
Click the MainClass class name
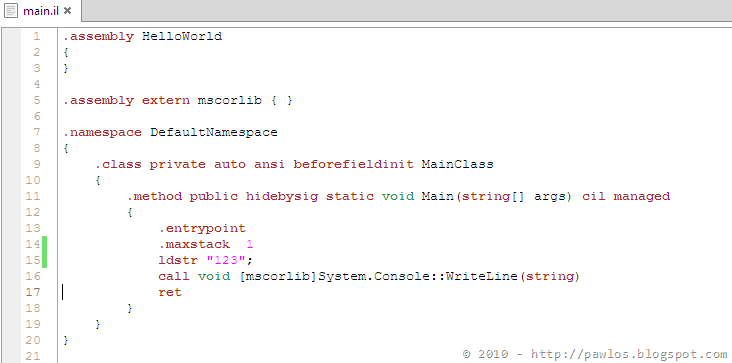click(x=457, y=164)
